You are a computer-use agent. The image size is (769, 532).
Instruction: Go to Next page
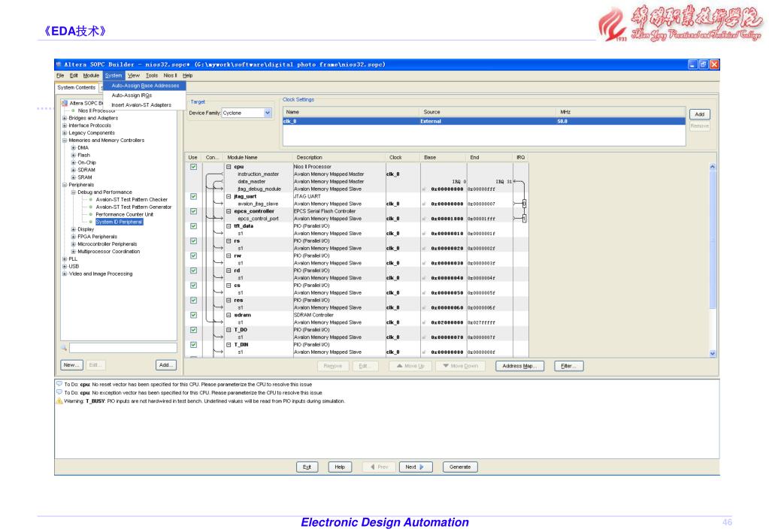coord(416,467)
